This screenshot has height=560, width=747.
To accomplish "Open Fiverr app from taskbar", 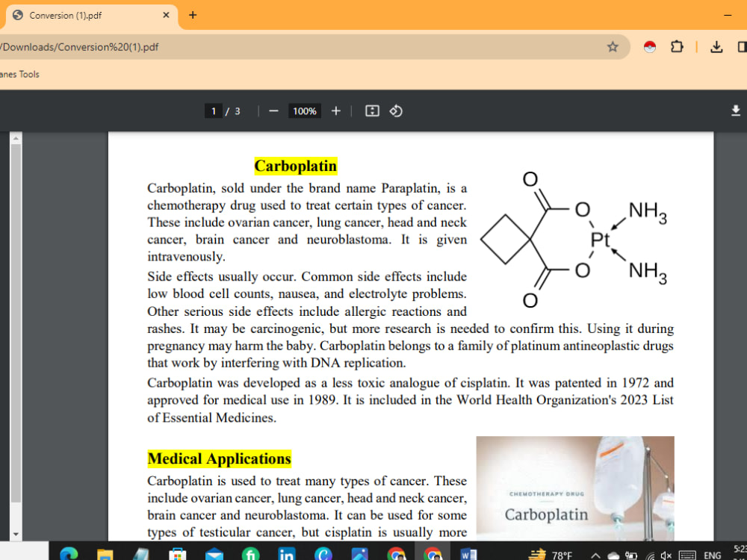I will 250,554.
